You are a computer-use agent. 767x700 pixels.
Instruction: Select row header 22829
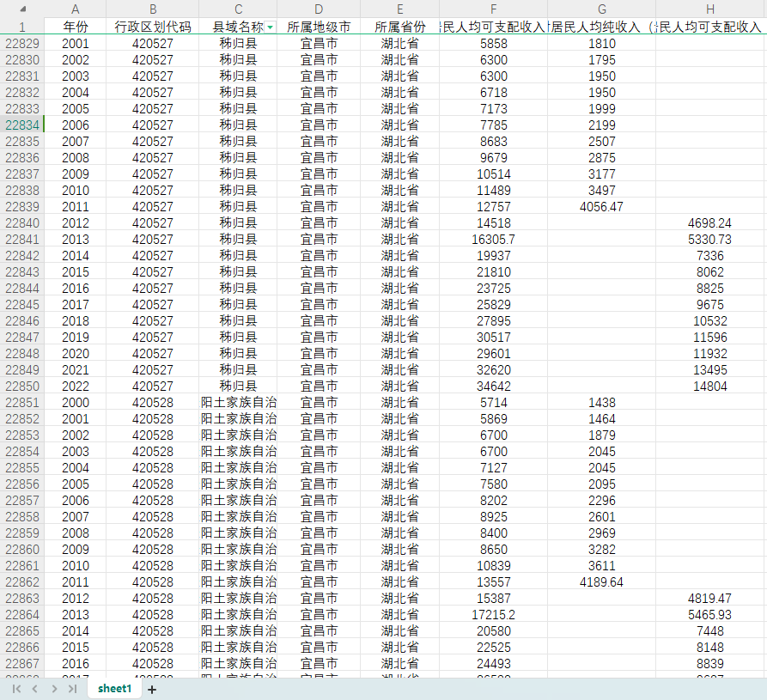[x=22, y=44]
